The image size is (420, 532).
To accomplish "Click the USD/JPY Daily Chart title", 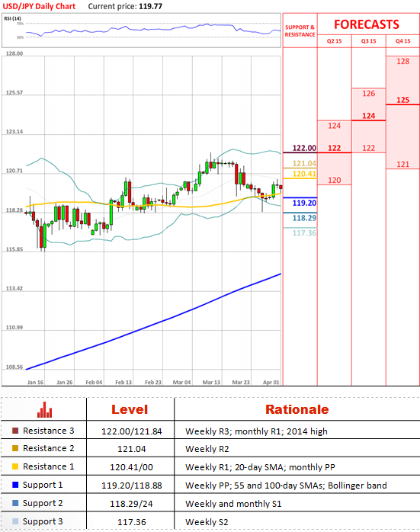I will click(39, 6).
